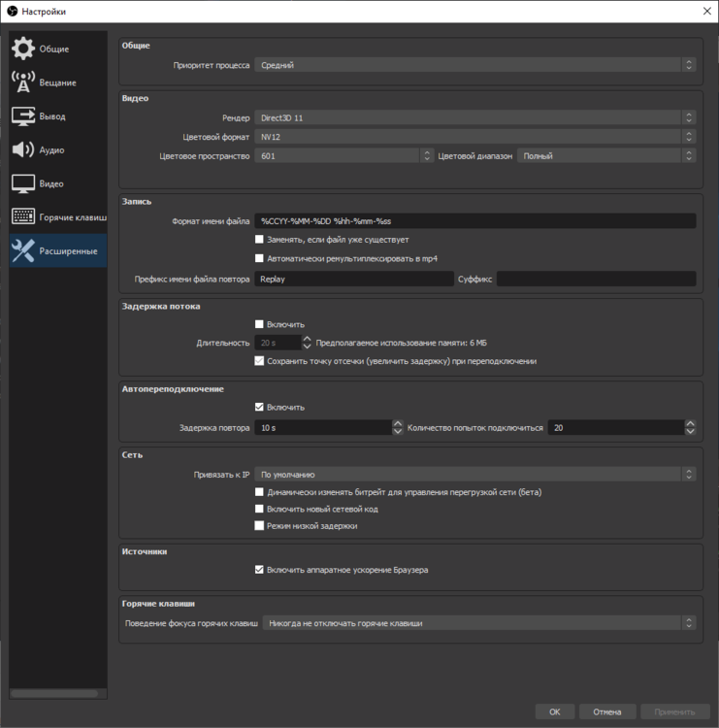Click the Формат имени файла text field

click(474, 221)
